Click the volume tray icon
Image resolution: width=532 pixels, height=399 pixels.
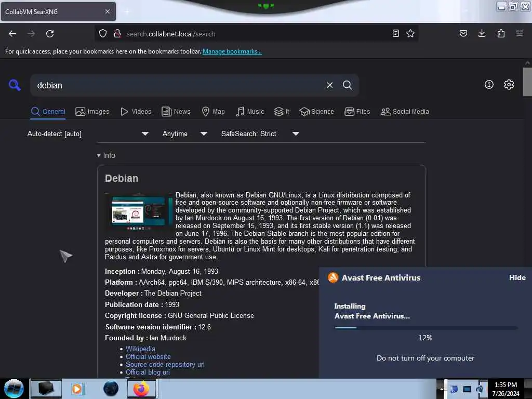click(480, 389)
